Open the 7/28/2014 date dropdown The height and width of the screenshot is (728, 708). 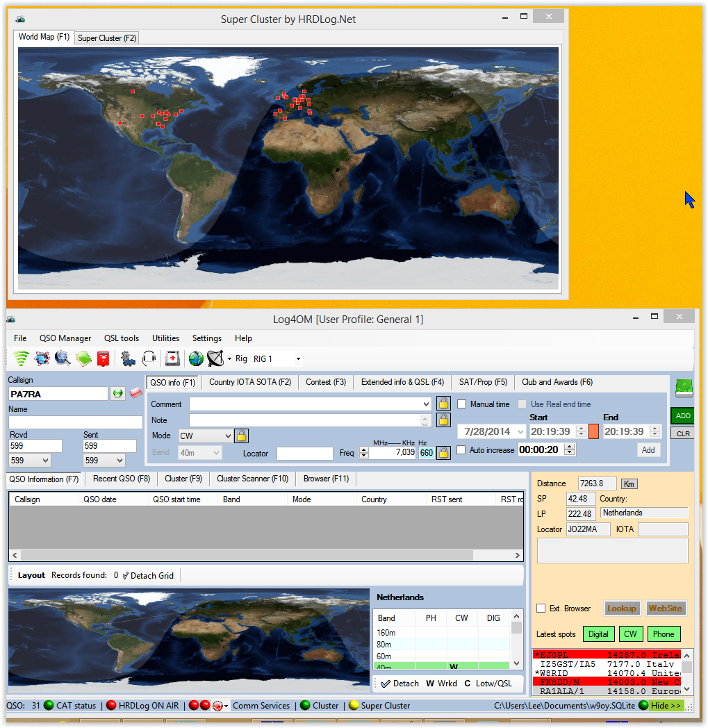click(x=520, y=431)
